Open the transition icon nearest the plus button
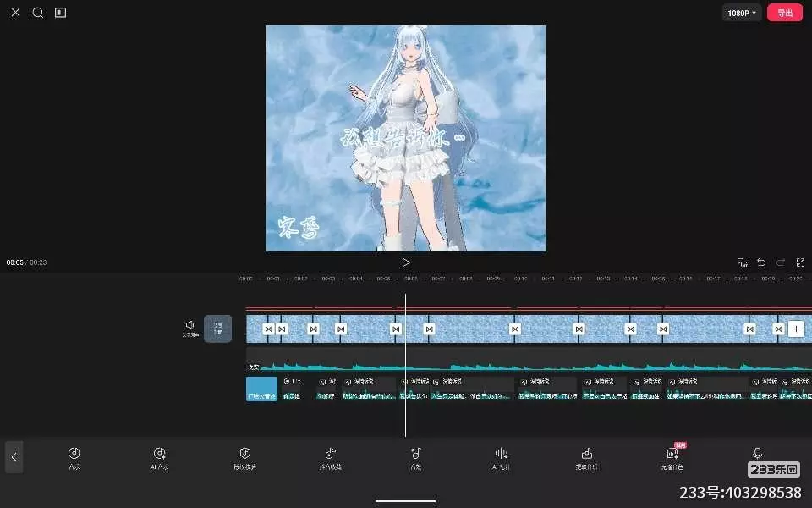The width and height of the screenshot is (812, 508). pyautogui.click(x=778, y=329)
